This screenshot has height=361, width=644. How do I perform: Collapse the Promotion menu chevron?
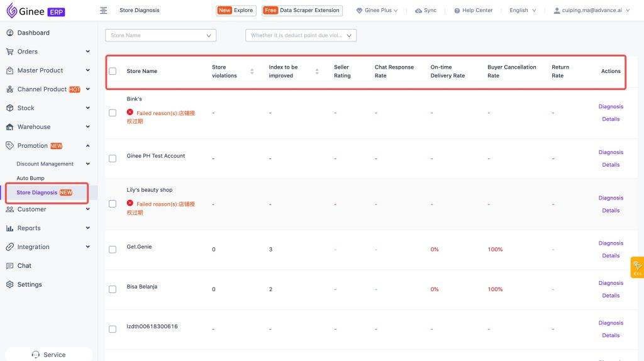click(88, 145)
